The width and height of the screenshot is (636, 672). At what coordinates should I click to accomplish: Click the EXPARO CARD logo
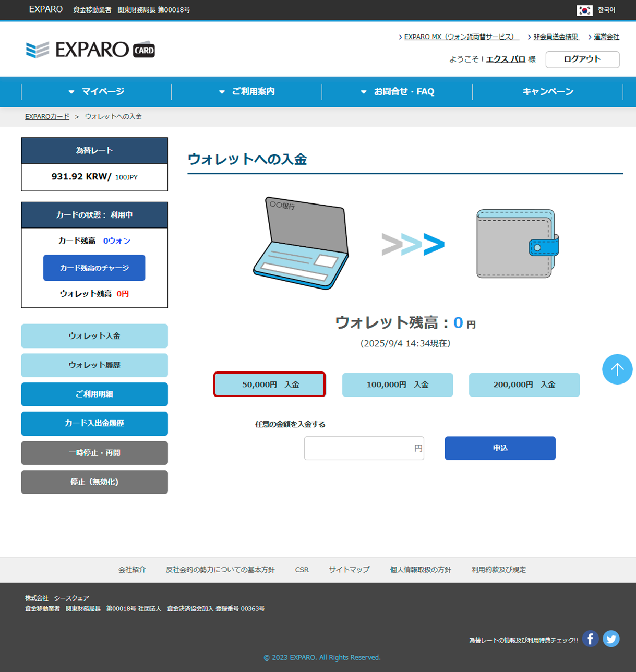point(90,50)
